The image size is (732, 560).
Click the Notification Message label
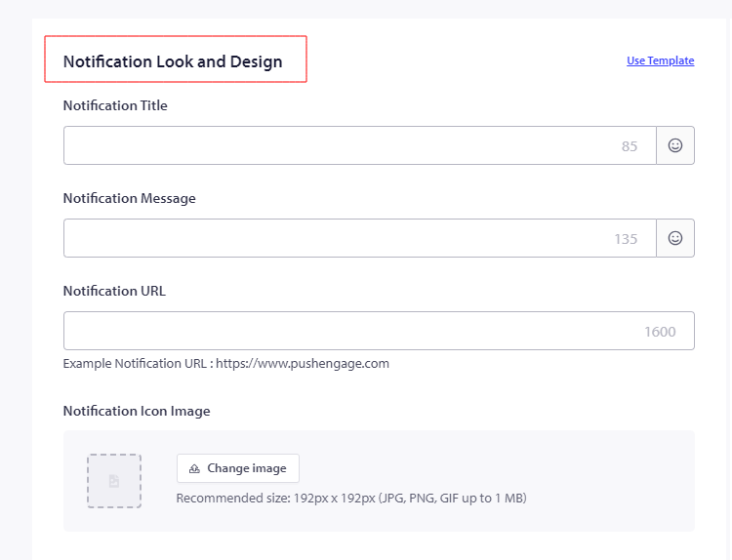click(x=129, y=198)
